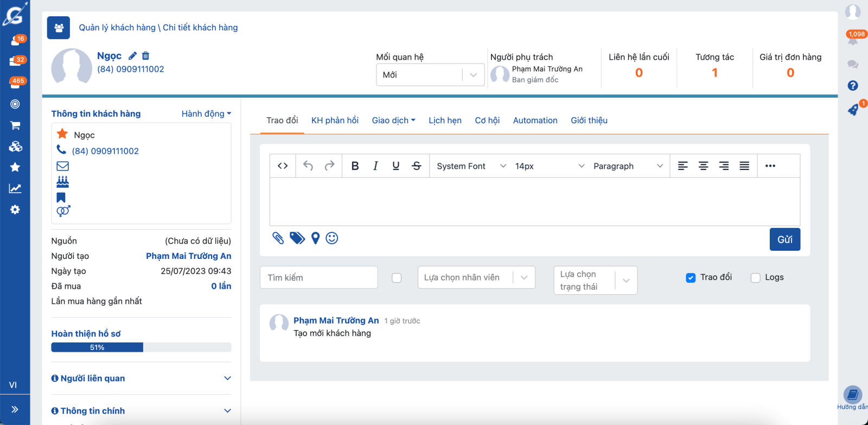Expand the Người liên quan section
This screenshot has width=868, height=425.
pos(141,378)
